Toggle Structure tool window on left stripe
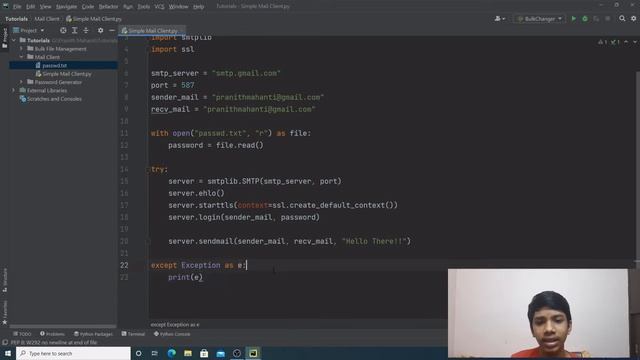The width and height of the screenshot is (640, 360). pos(5,280)
